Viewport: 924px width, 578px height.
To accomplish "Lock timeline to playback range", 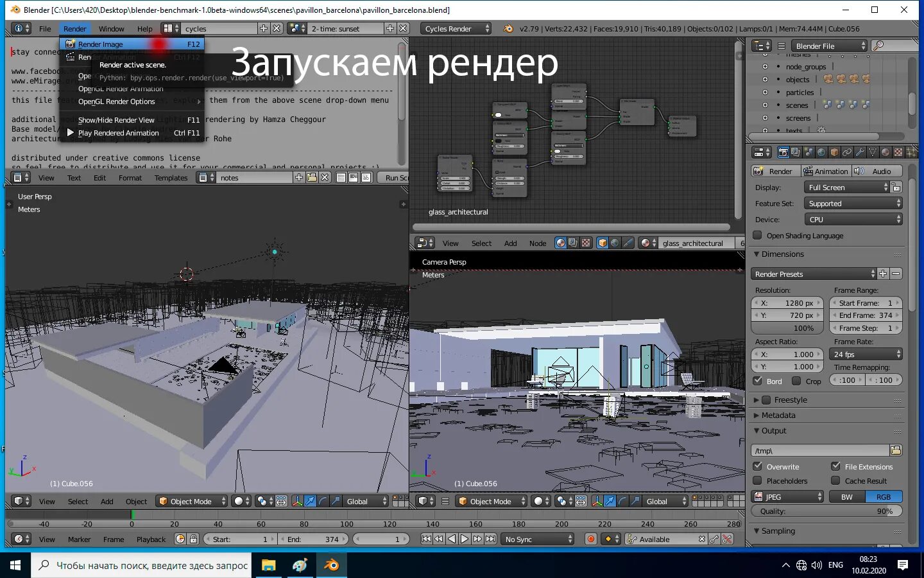I will tap(193, 539).
